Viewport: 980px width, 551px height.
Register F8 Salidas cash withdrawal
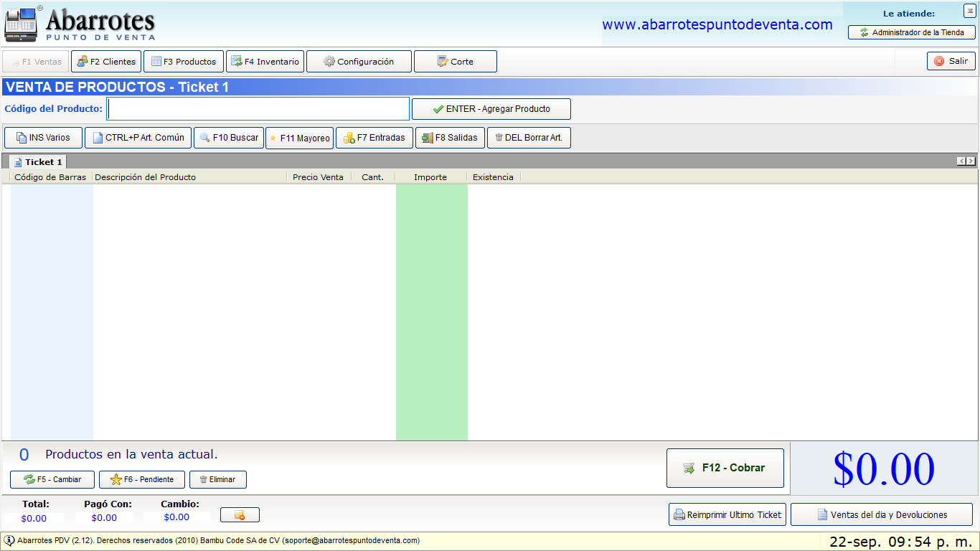450,138
